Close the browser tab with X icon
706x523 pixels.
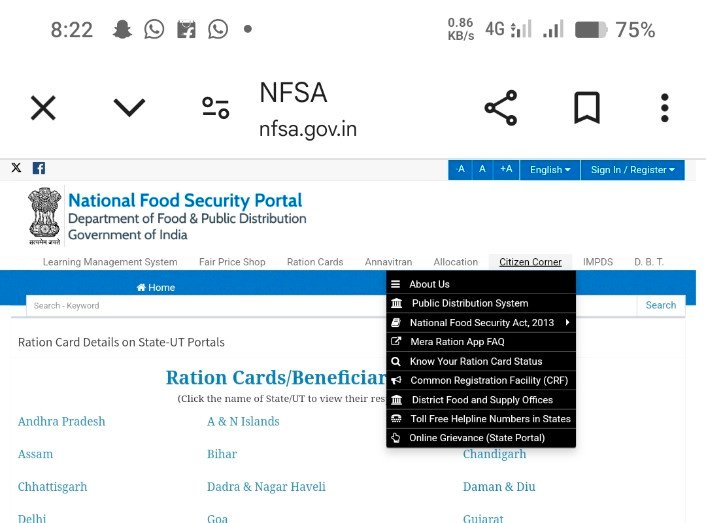click(x=43, y=108)
